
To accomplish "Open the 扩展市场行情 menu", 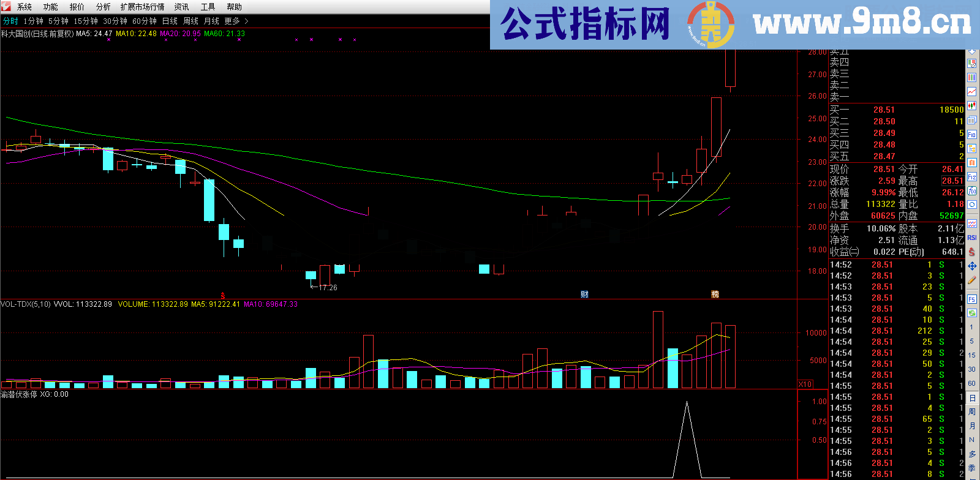I will [x=143, y=7].
